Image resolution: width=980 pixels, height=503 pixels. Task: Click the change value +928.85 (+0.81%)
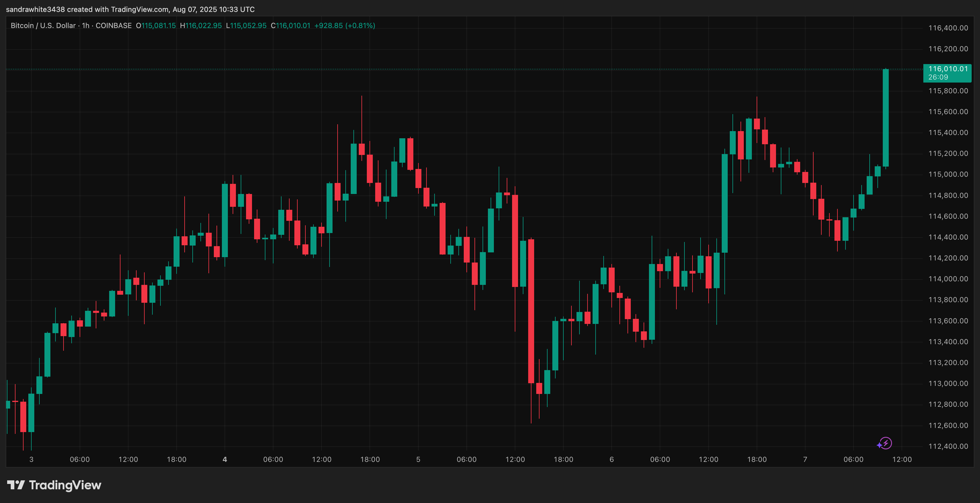(x=345, y=25)
